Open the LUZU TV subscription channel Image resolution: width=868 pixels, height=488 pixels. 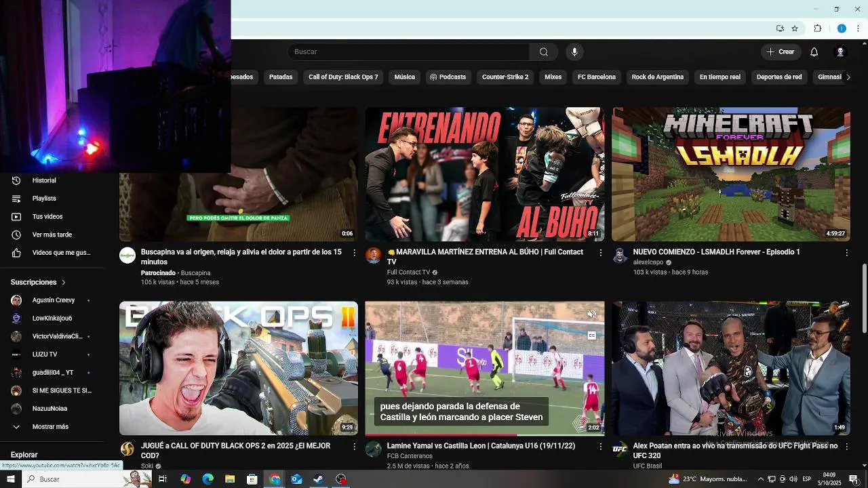click(x=52, y=354)
